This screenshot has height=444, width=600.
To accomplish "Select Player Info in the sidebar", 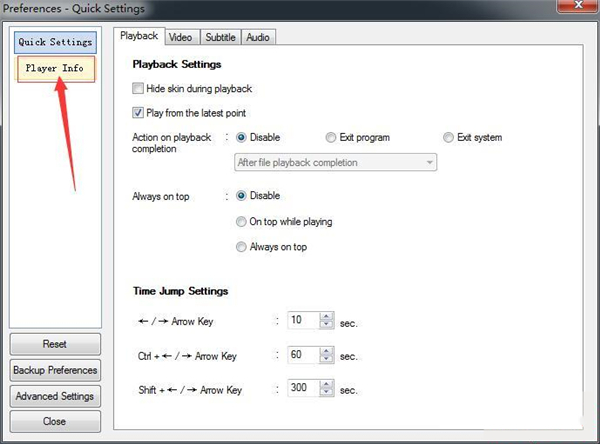I will 55,68.
